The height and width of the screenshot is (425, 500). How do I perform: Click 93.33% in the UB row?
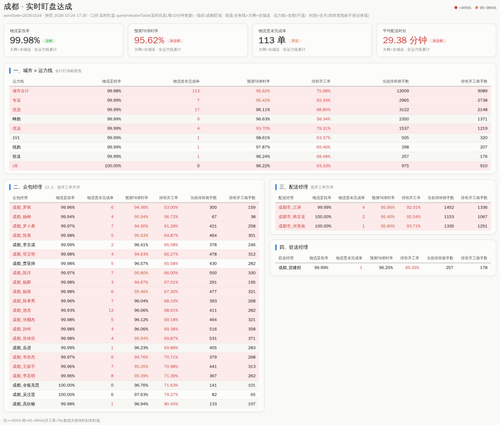[x=323, y=166]
